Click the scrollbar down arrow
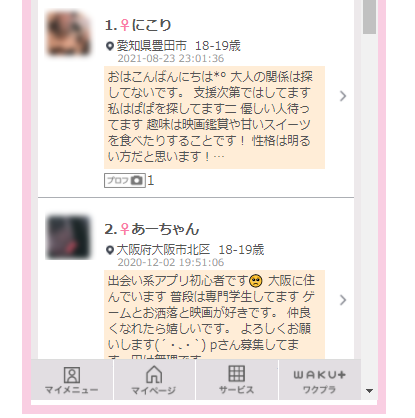 pos(369,391)
